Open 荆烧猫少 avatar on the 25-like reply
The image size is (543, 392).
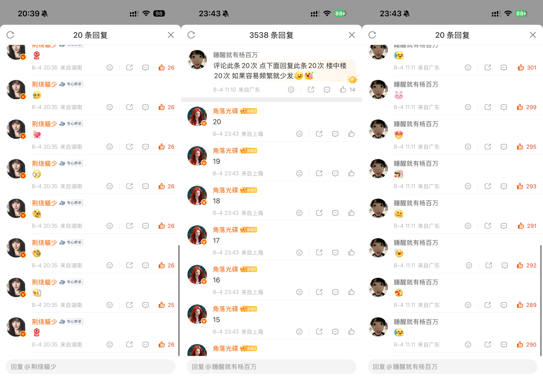[x=16, y=287]
